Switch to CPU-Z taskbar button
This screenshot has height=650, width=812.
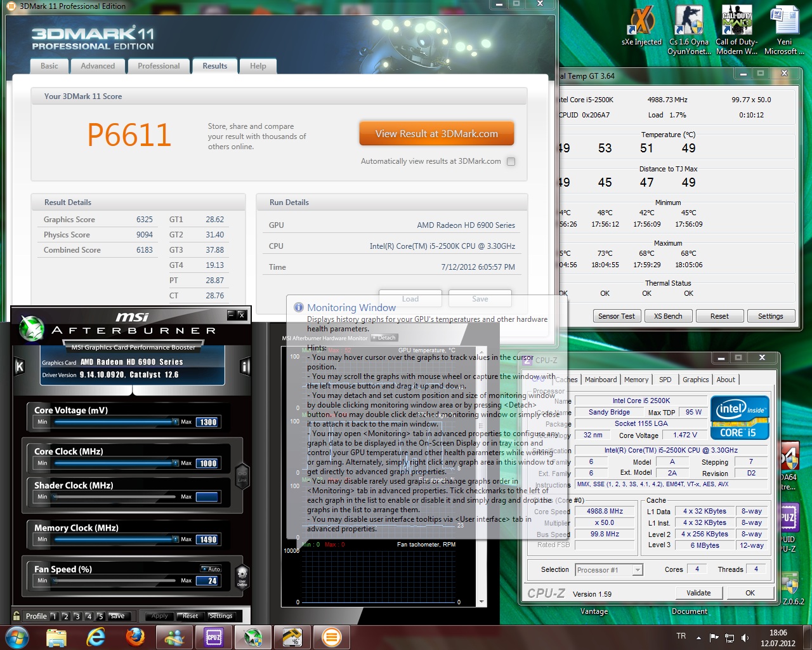click(x=214, y=637)
